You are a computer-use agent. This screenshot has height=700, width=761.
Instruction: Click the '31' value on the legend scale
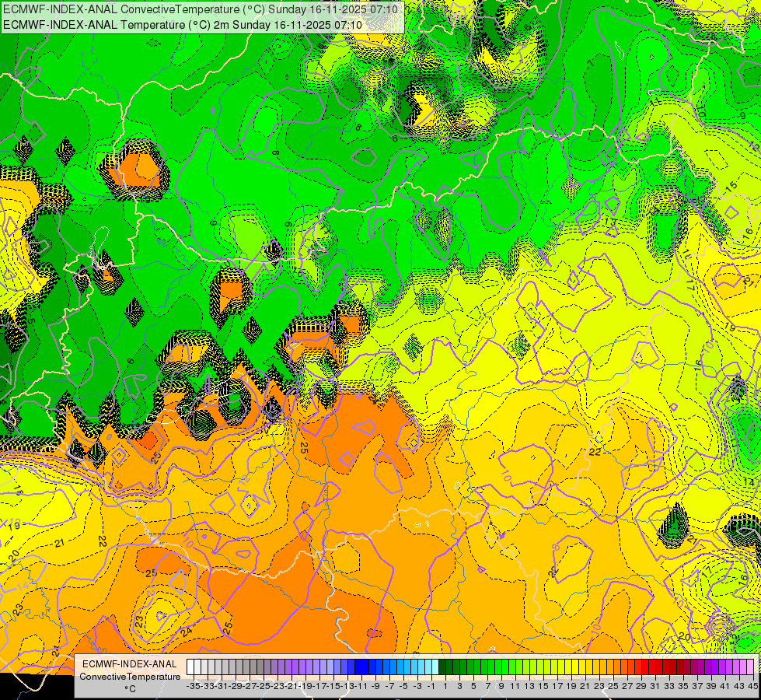[x=656, y=687]
